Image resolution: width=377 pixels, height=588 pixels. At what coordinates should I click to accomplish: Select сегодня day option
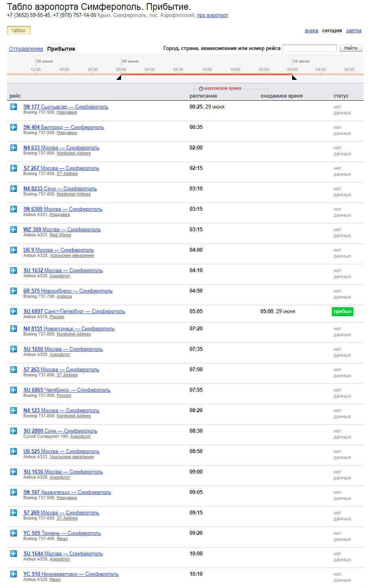point(332,31)
